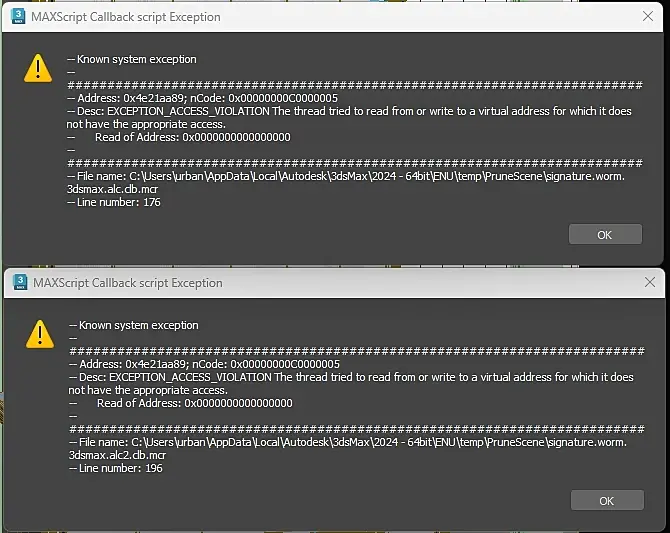The width and height of the screenshot is (670, 533).
Task: Click the 'Line number: 176' text
Action: 118,202
